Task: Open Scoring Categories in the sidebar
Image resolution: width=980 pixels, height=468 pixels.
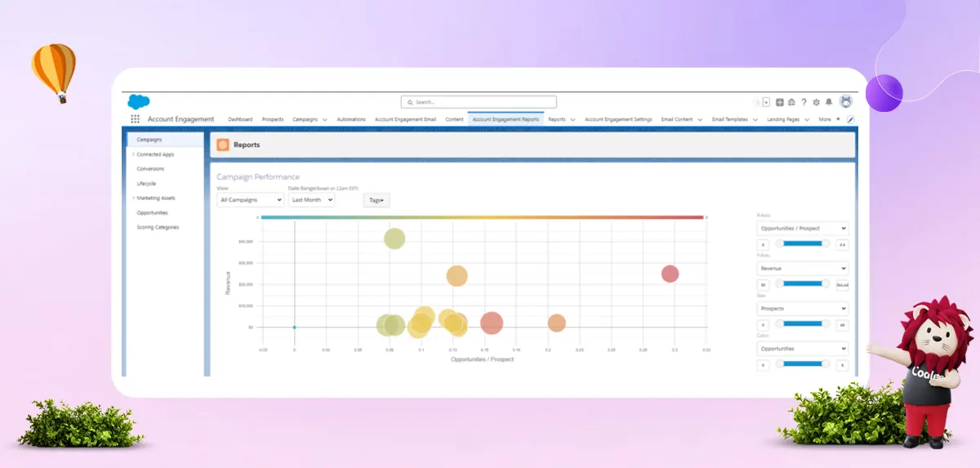Action: (158, 227)
